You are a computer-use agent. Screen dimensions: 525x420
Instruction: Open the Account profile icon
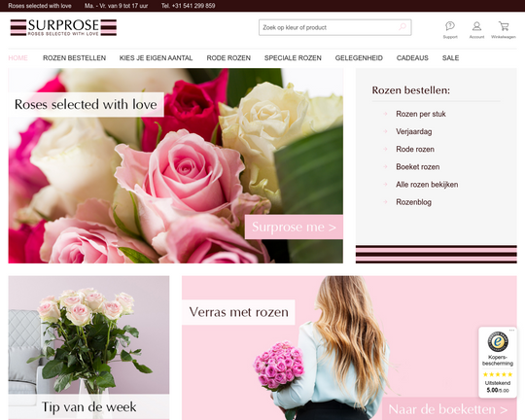coord(476,26)
